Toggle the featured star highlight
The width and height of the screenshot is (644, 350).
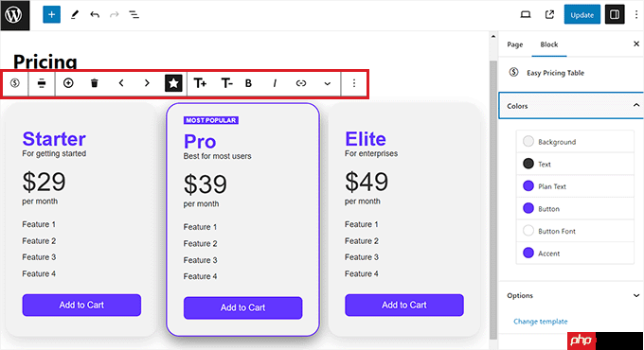point(173,83)
